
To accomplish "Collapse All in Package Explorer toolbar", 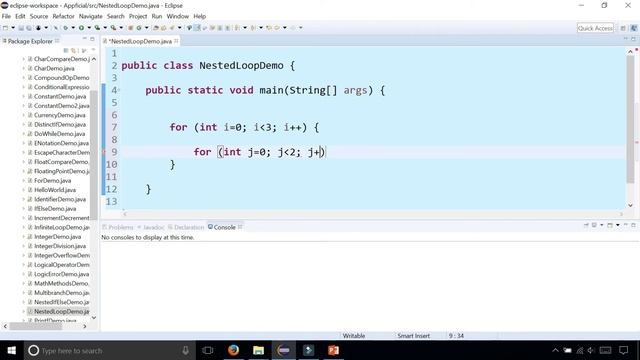I will click(66, 50).
